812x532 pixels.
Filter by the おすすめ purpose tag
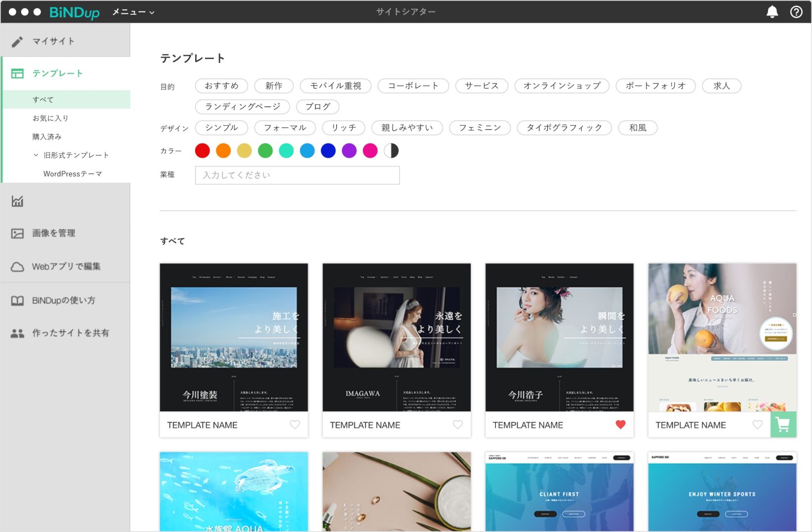pyautogui.click(x=221, y=86)
